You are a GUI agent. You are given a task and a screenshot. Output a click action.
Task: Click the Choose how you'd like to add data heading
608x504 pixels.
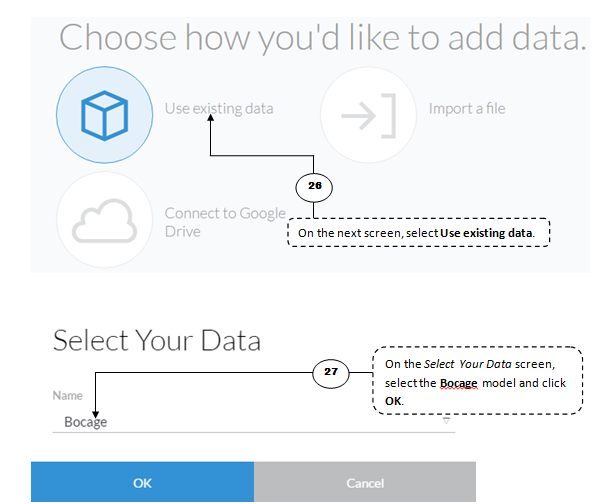323,38
